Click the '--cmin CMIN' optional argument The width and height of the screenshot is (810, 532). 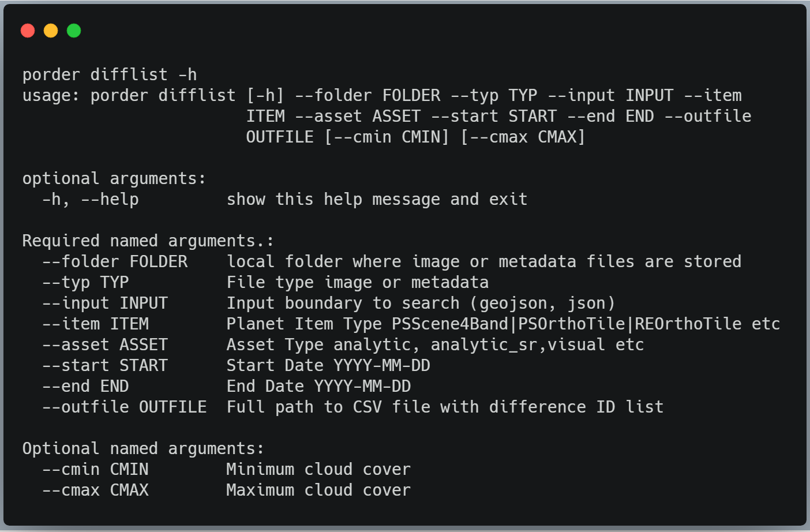click(95, 469)
